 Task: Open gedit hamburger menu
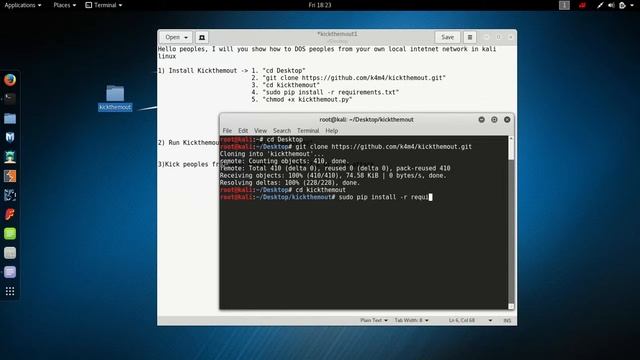tap(470, 37)
